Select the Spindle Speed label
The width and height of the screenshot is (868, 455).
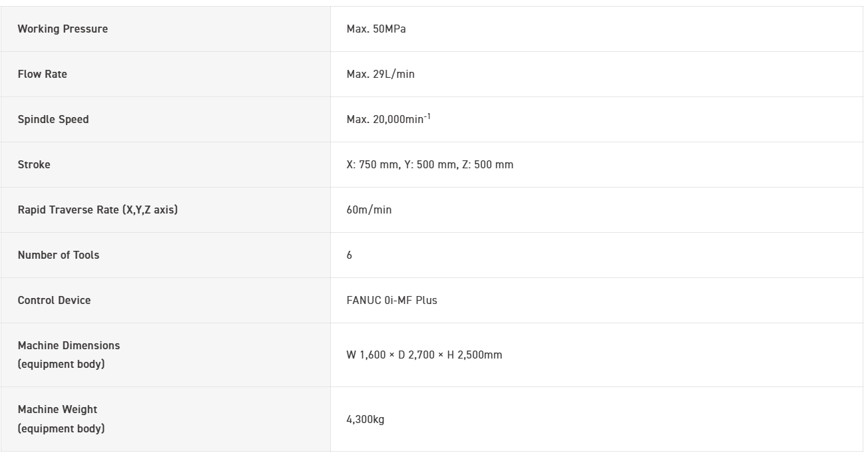[x=53, y=120]
